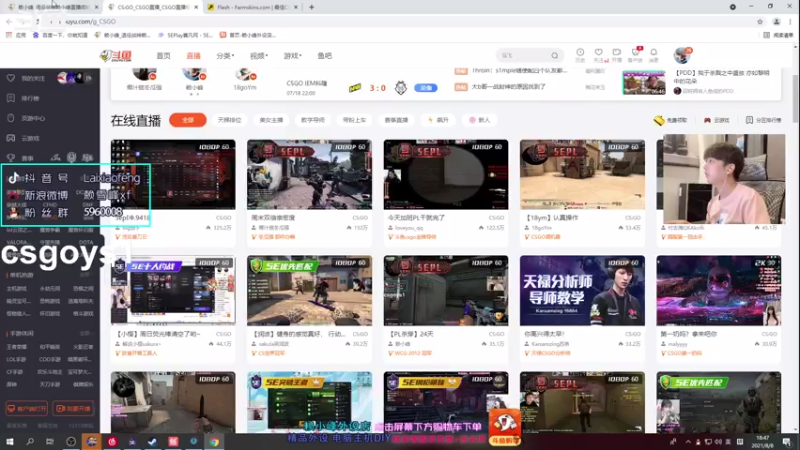Open a new browser tab with plus

[311, 7]
